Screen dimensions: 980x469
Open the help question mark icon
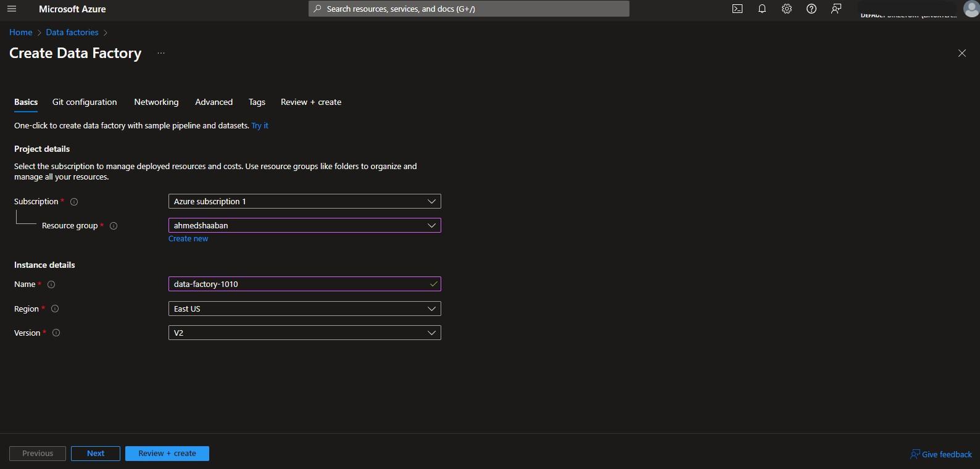pos(812,9)
